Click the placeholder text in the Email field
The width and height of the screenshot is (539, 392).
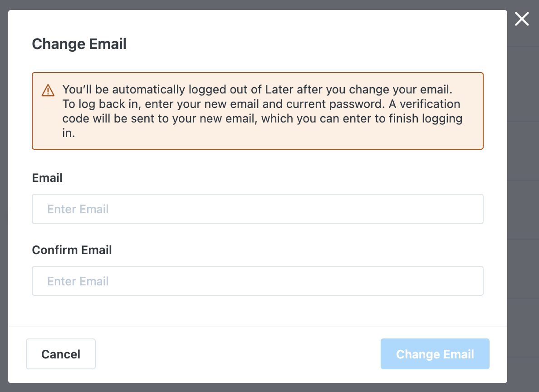pyautogui.click(x=78, y=209)
